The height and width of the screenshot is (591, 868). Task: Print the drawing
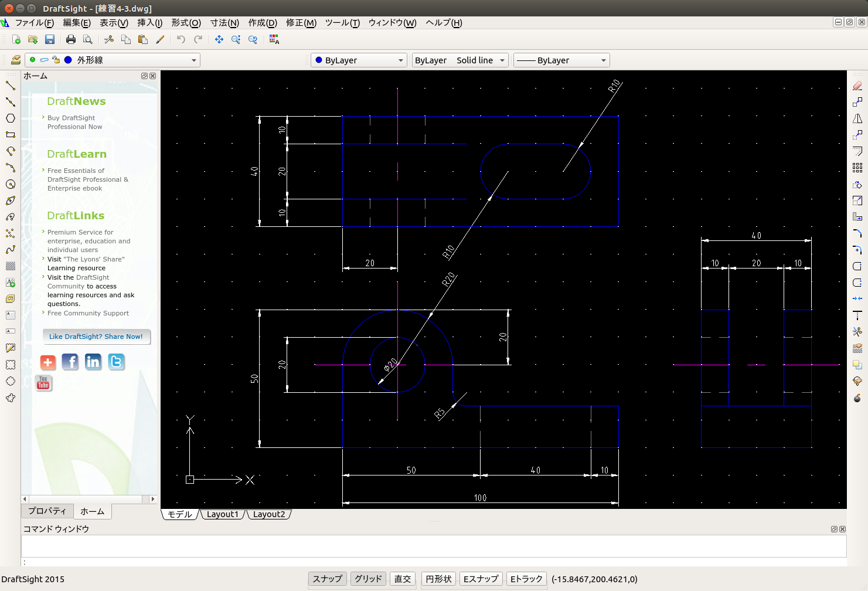(x=71, y=39)
